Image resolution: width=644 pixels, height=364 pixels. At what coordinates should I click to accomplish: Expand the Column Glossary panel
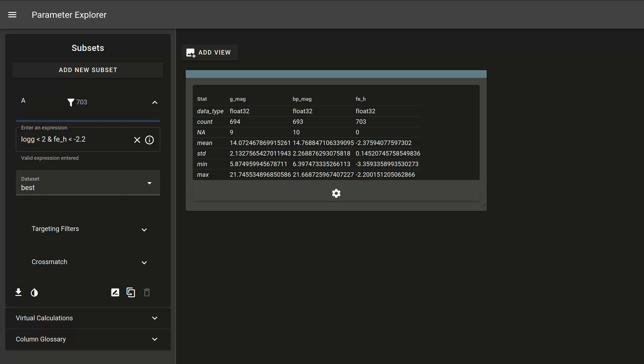click(88, 339)
